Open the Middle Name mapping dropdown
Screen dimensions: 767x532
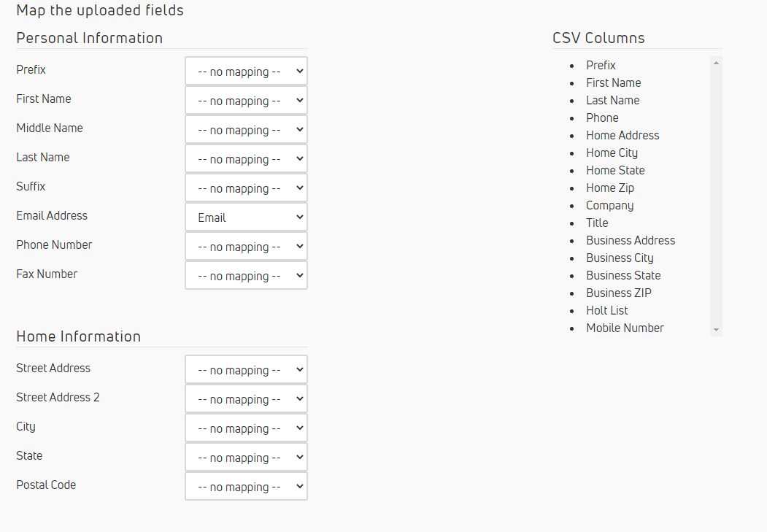click(246, 129)
